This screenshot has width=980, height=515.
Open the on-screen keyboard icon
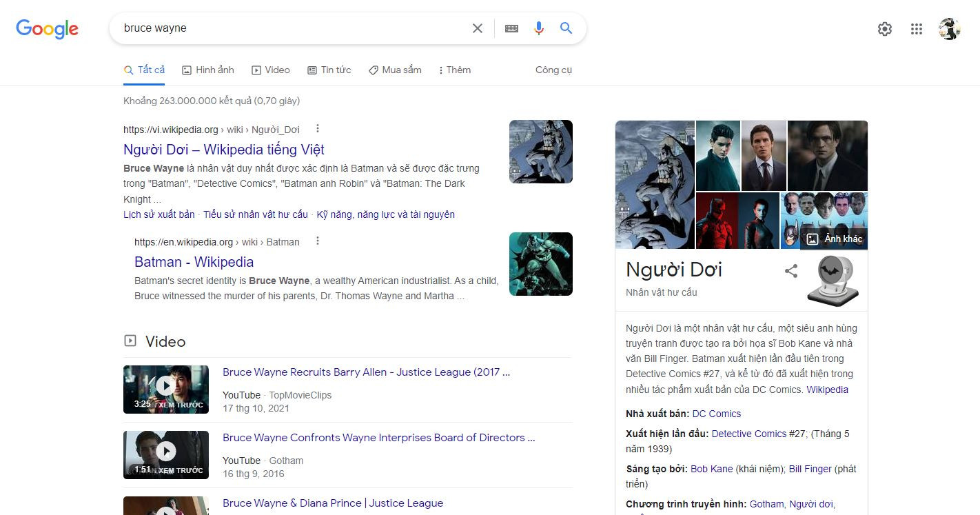pyautogui.click(x=511, y=28)
